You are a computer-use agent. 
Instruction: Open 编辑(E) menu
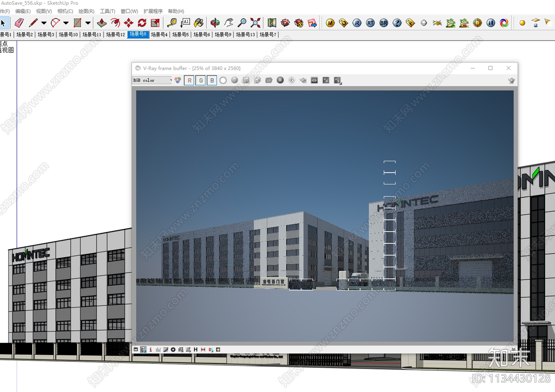pyautogui.click(x=23, y=11)
